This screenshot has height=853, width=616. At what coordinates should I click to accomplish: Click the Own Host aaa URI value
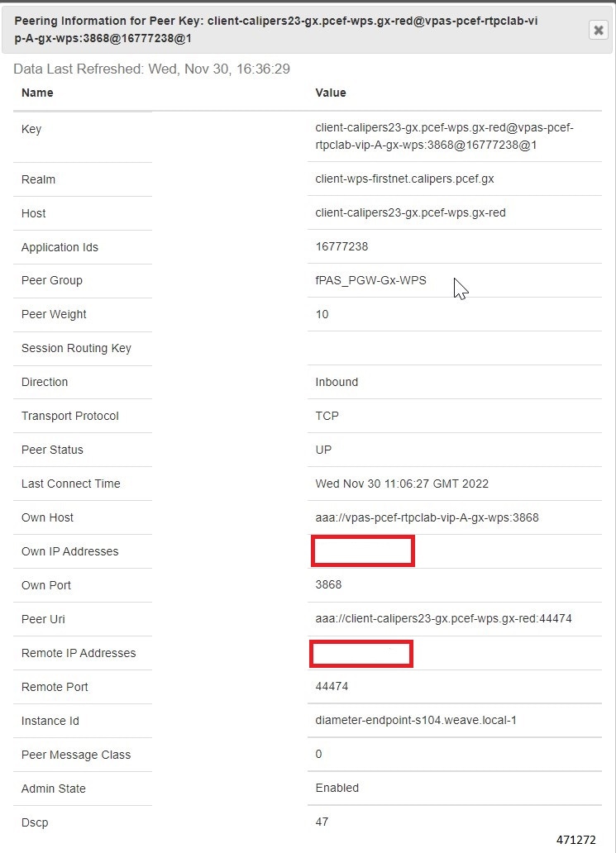click(427, 517)
